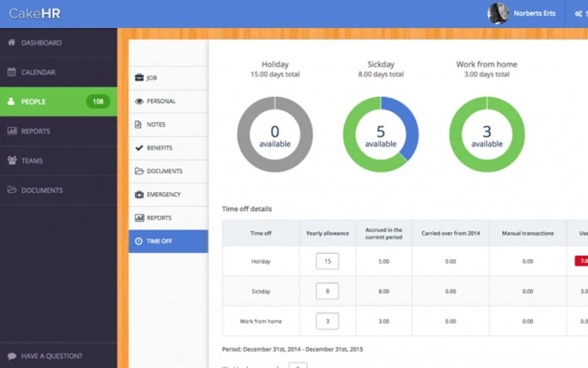Open Have a Question help link
This screenshot has width=588, height=368.
(51, 356)
